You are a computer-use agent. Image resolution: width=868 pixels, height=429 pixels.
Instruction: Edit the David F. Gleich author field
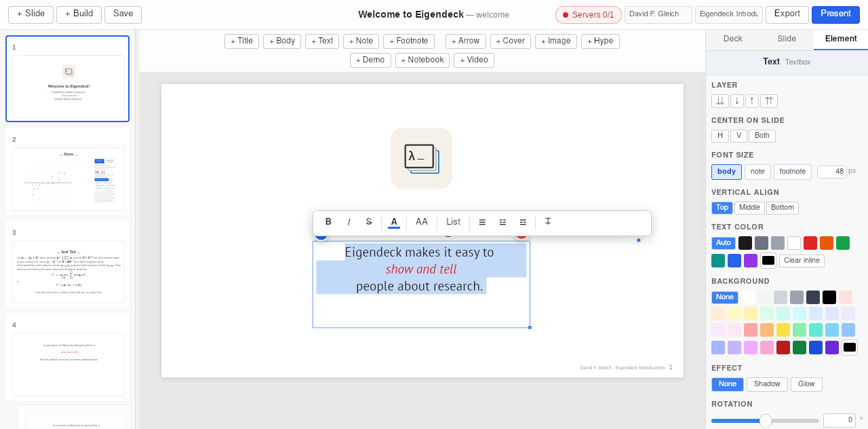pyautogui.click(x=658, y=15)
